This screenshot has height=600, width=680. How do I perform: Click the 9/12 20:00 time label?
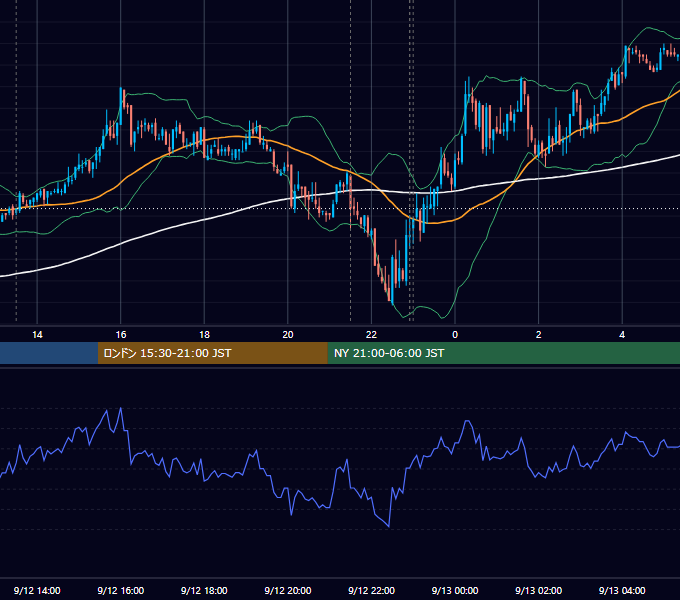coord(288,590)
